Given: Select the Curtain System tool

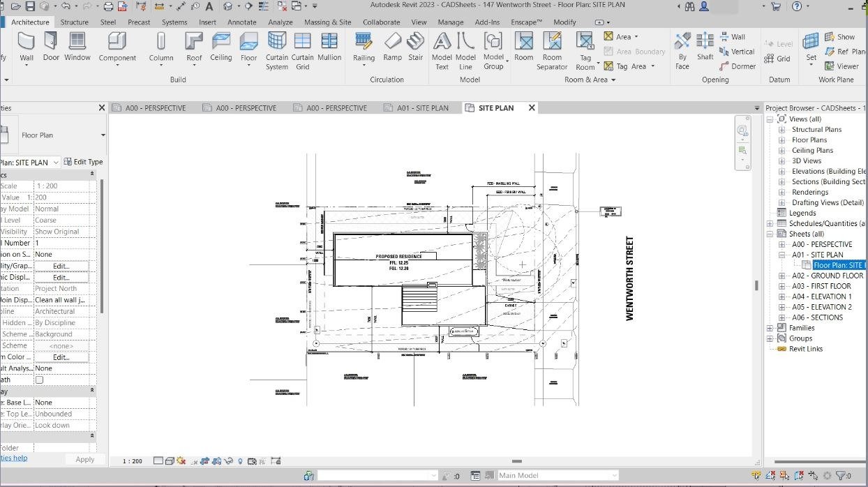Looking at the screenshot, I should pyautogui.click(x=277, y=51).
